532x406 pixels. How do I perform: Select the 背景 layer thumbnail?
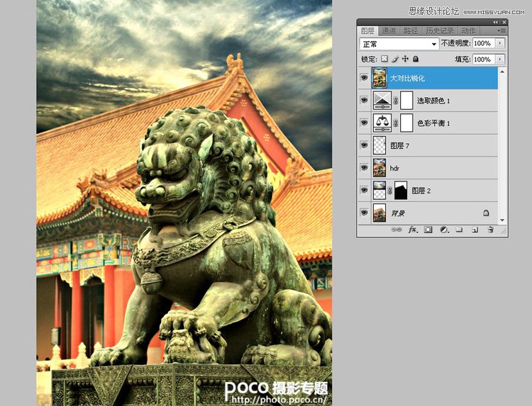[379, 213]
